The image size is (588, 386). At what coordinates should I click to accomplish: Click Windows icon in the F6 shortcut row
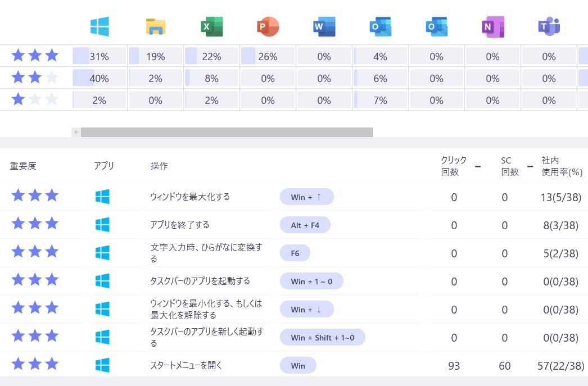[102, 253]
